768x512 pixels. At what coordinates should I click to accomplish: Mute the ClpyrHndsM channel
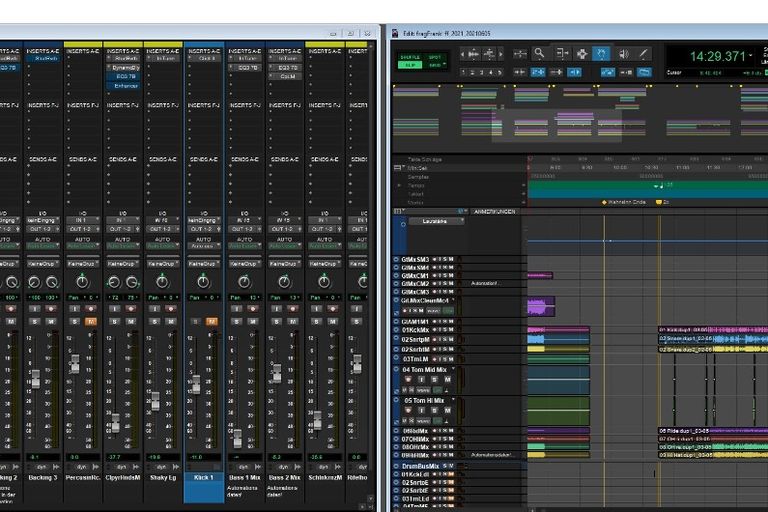[x=131, y=321]
